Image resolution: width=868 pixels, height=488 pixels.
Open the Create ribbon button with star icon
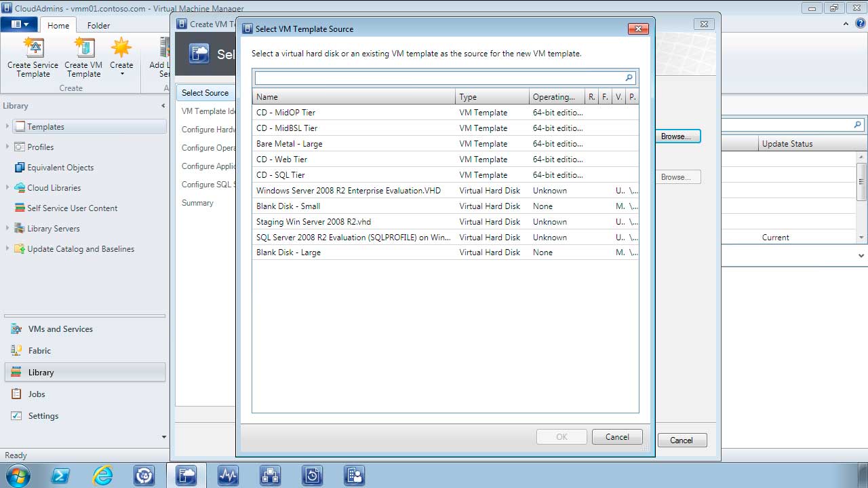point(121,57)
